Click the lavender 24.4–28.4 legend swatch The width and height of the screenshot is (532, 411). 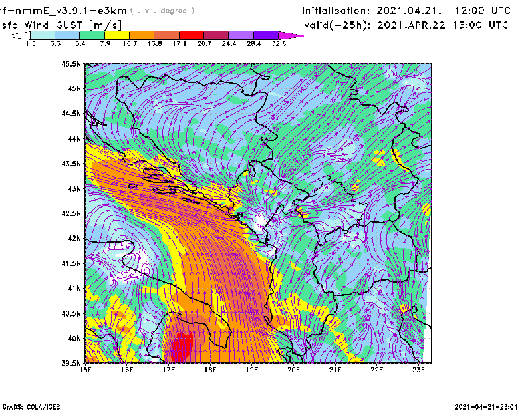241,35
